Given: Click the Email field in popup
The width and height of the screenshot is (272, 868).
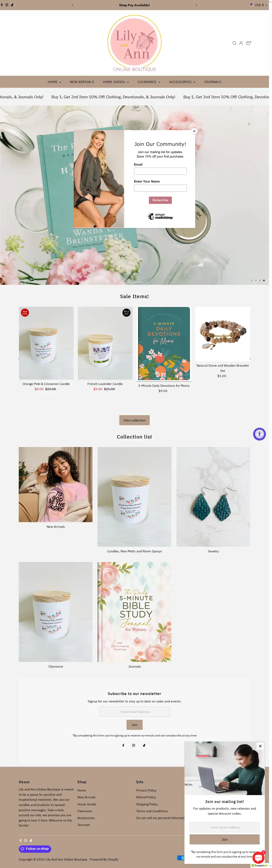Looking at the screenshot, I should (x=160, y=171).
